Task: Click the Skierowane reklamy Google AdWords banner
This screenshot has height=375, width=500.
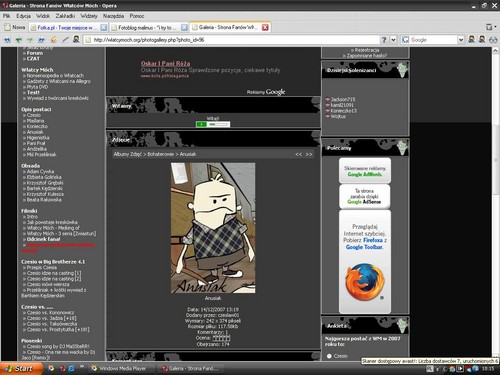Action: tap(365, 171)
